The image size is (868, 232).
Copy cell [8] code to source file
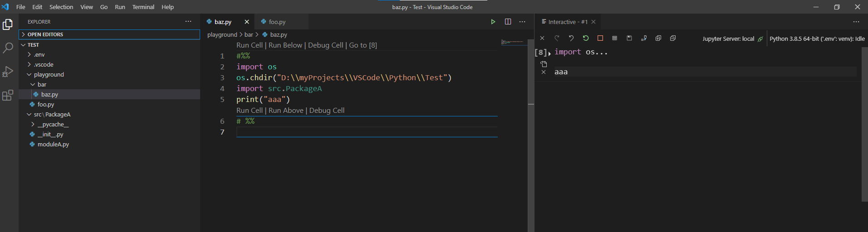point(544,64)
